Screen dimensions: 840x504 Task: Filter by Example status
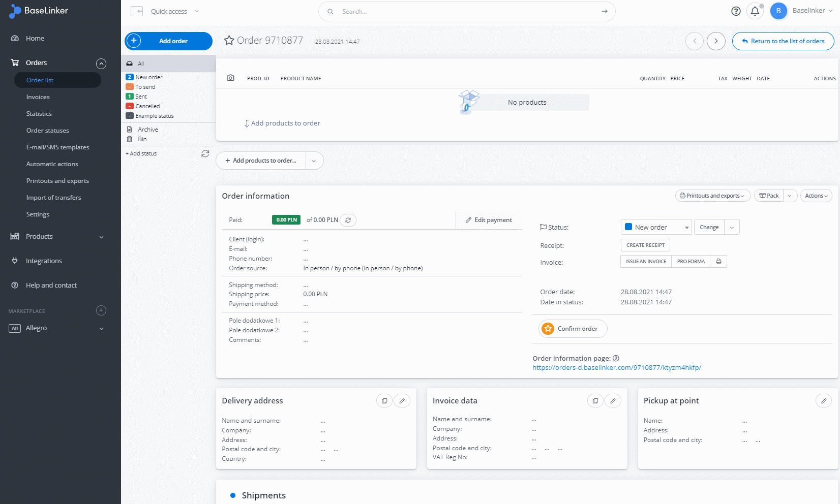pos(155,116)
